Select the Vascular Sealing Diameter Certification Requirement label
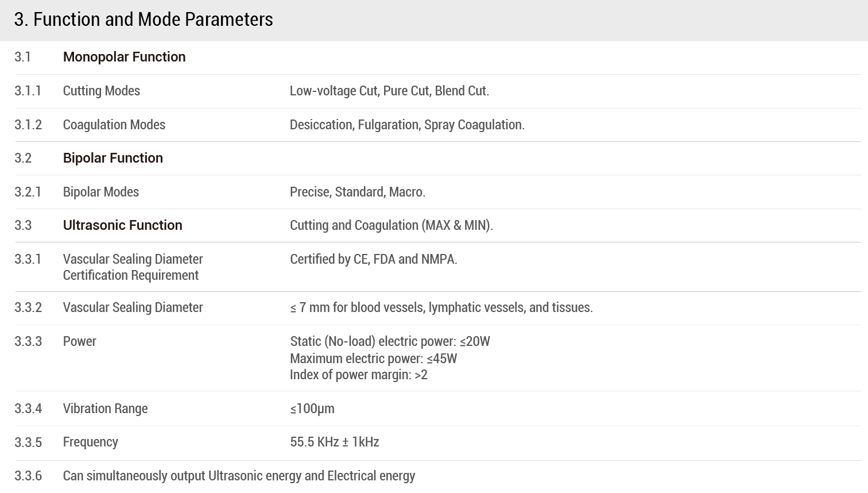 (x=133, y=267)
